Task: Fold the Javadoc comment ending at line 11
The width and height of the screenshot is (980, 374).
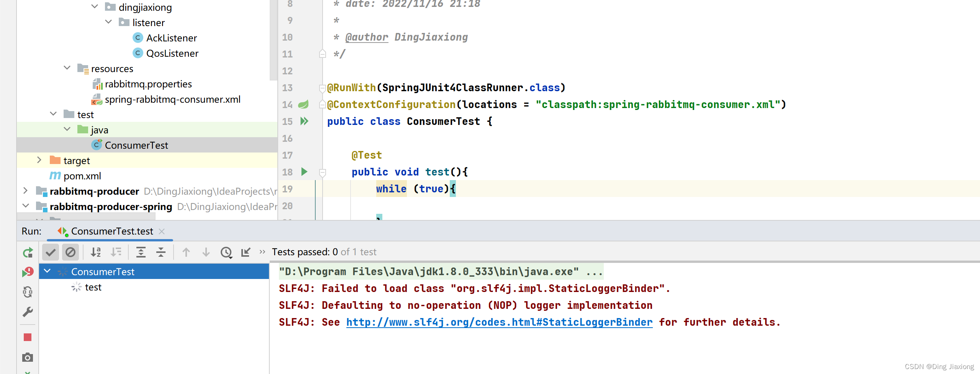Action: tap(323, 54)
